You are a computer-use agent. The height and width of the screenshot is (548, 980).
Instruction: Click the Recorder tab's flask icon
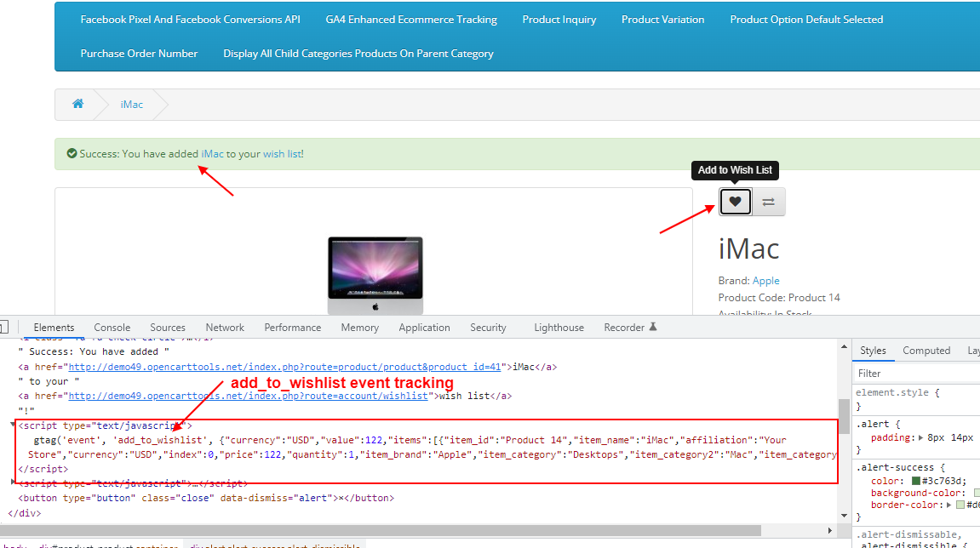point(652,327)
